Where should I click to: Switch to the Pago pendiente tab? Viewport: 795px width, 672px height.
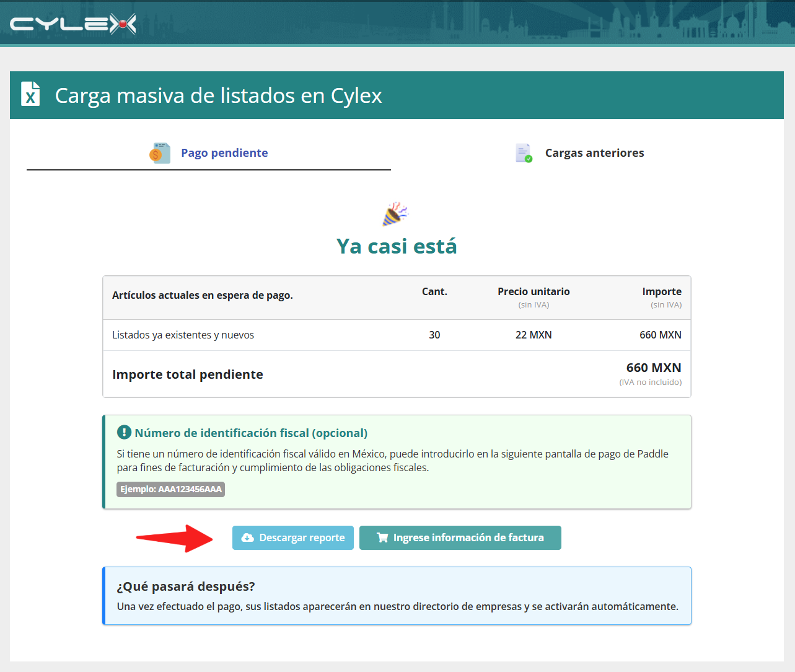click(209, 153)
